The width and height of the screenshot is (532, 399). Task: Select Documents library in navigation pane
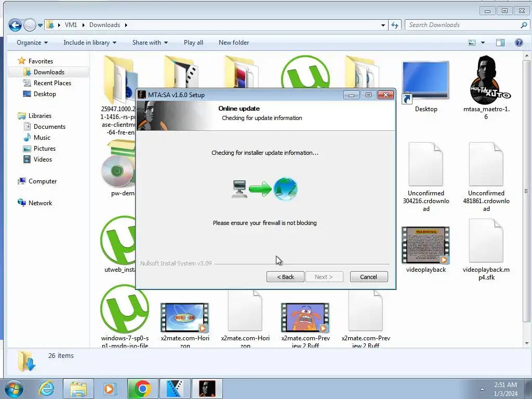44,127
